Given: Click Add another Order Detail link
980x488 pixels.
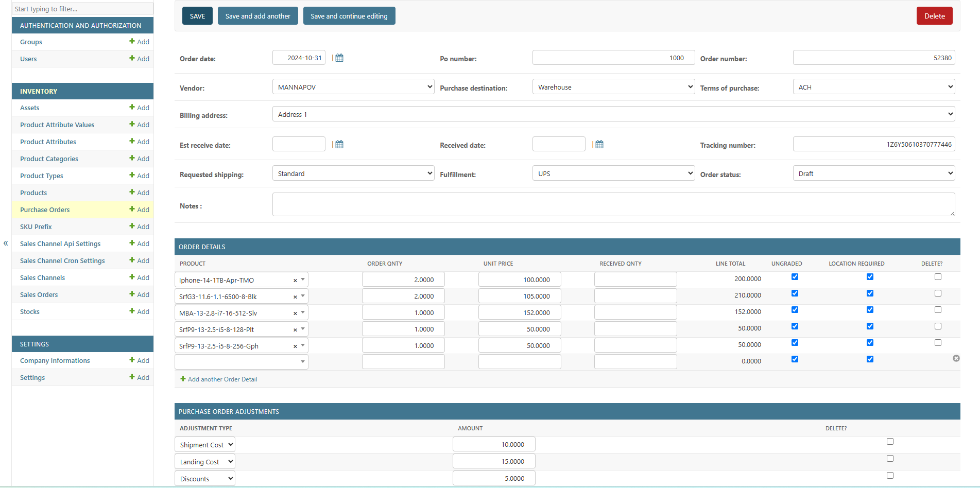Looking at the screenshot, I should [x=219, y=379].
